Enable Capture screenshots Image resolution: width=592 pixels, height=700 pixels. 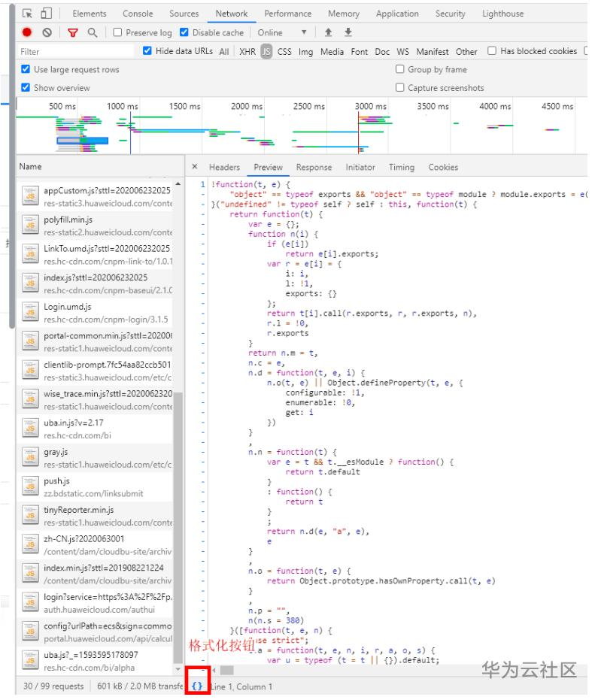400,87
